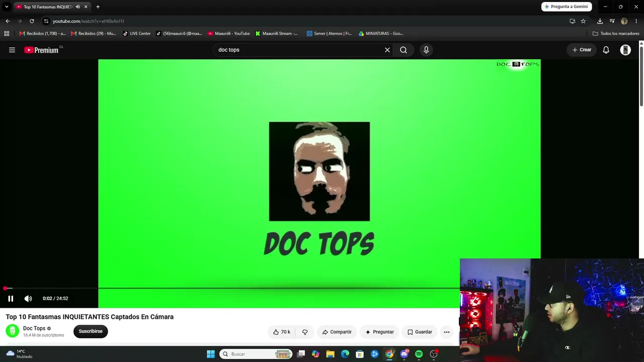
Task: Click the Preguntar AI button
Action: (379, 332)
